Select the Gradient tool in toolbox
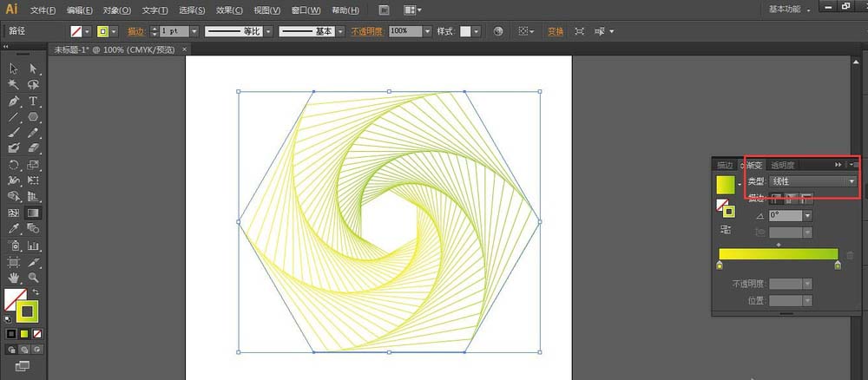868x380 pixels. click(33, 213)
